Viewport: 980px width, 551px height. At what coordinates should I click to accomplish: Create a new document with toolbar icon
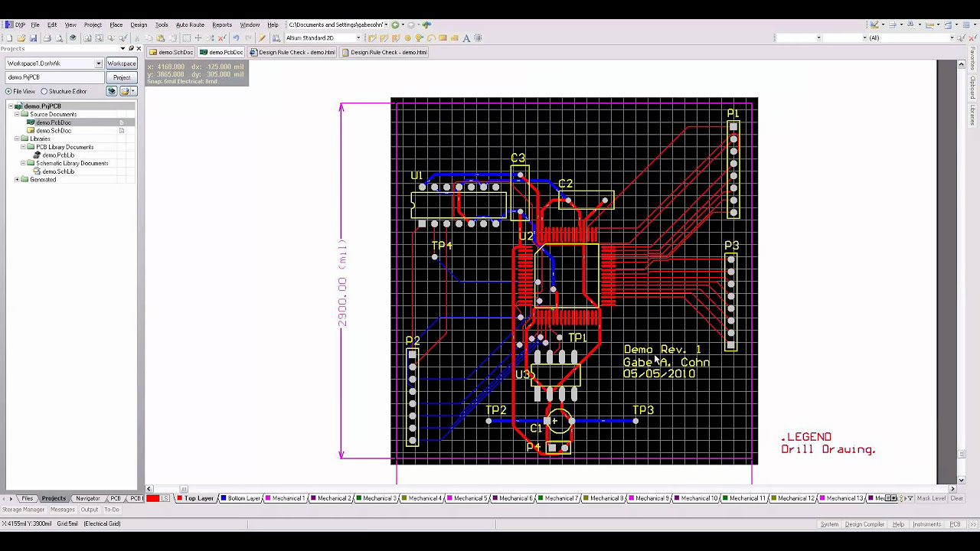point(9,37)
